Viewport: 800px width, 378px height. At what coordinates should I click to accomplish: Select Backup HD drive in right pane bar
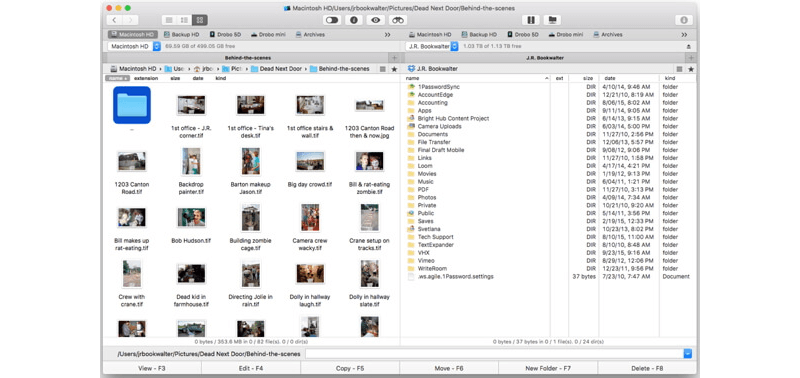(479, 35)
